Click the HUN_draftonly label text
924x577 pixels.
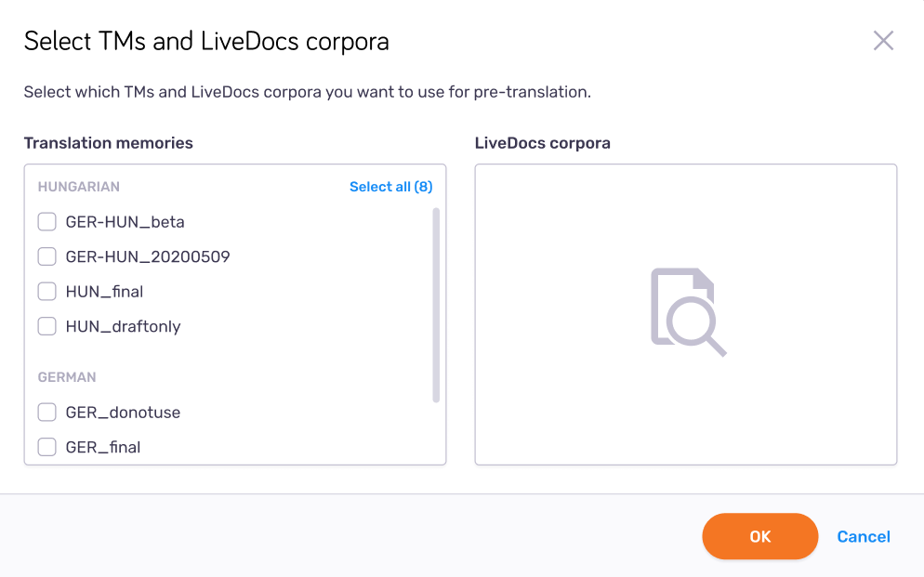(x=122, y=326)
